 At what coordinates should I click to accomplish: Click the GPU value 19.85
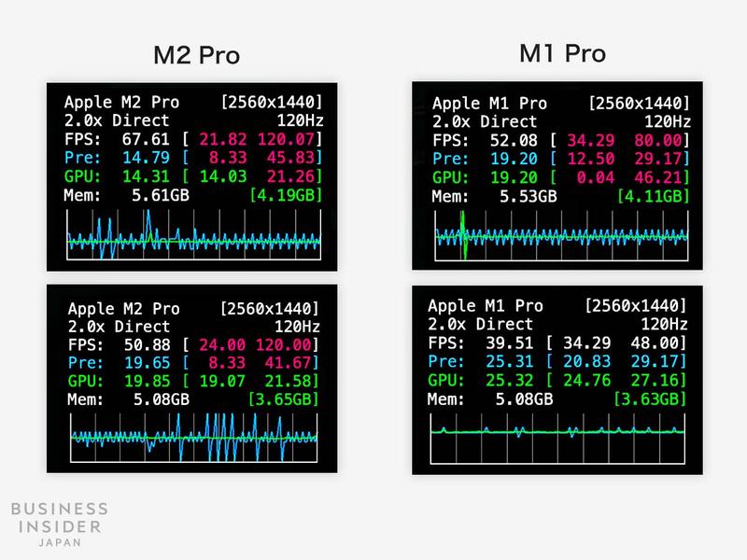click(148, 381)
